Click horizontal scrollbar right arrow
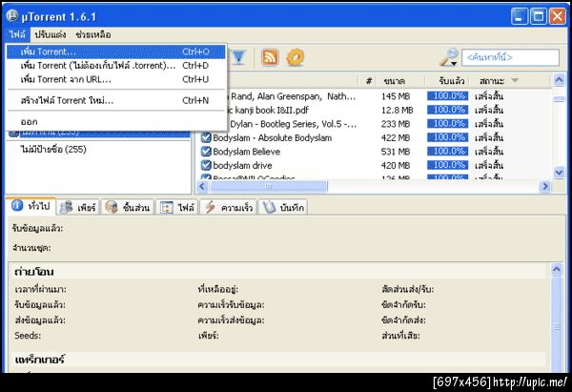This screenshot has height=392, width=572. pos(545,187)
